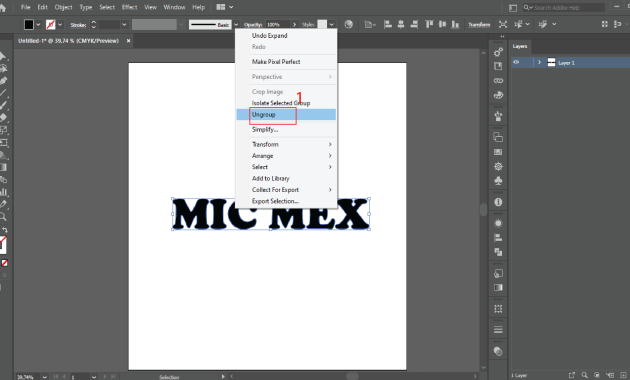Open the Object menu
The image size is (630, 380).
coord(63,7)
